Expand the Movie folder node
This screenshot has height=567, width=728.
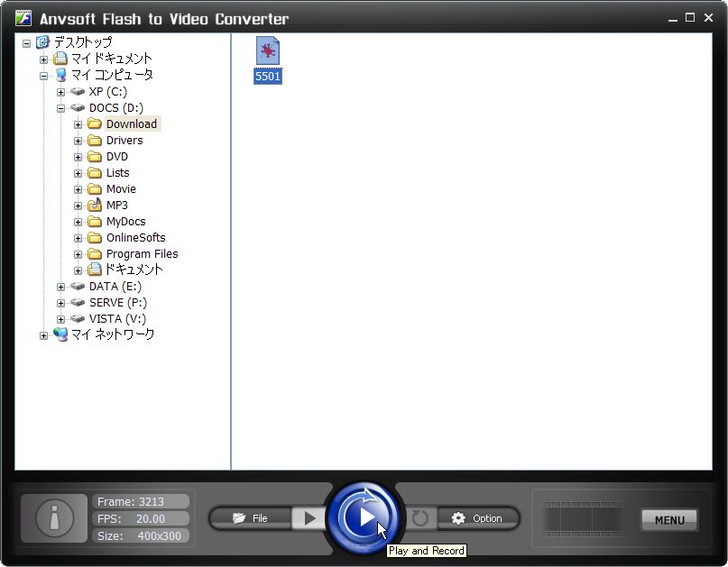pos(78,189)
